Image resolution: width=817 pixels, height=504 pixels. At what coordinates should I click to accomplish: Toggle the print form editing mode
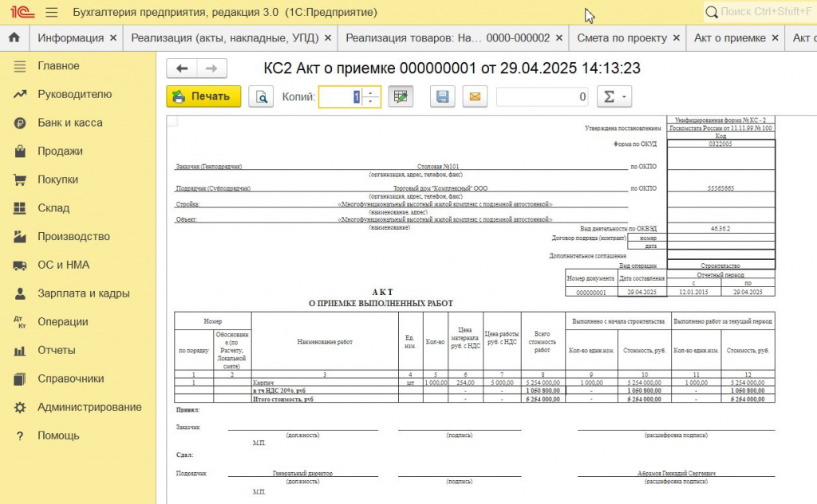click(x=401, y=96)
